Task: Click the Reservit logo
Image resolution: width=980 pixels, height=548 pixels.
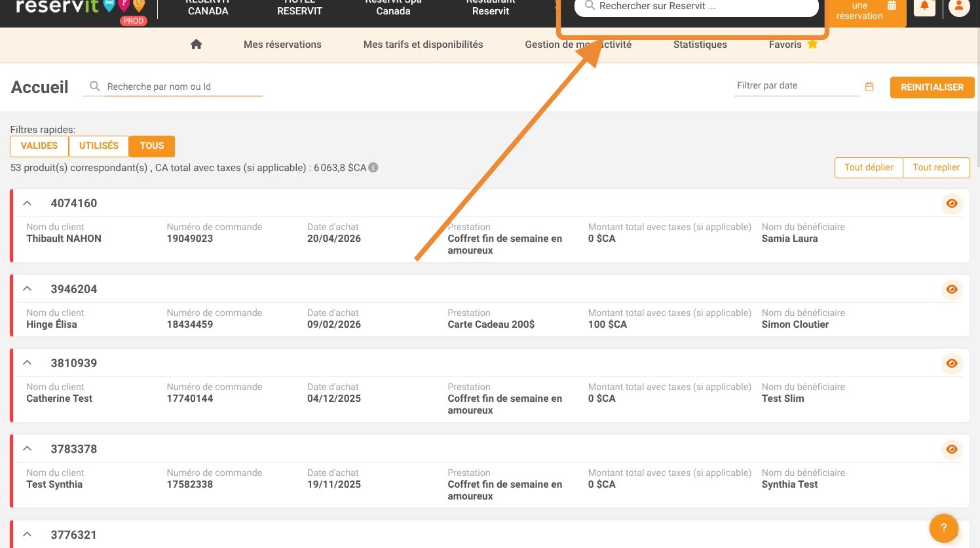Action: (x=80, y=8)
